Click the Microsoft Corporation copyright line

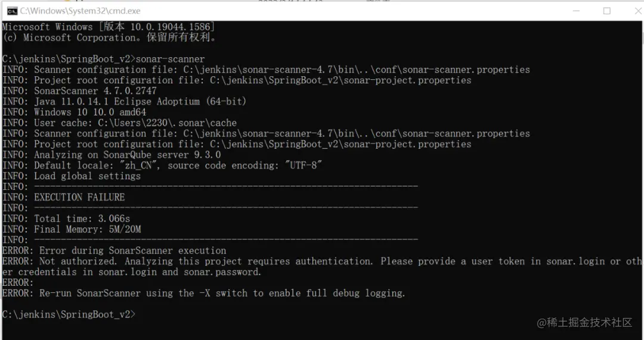110,38
